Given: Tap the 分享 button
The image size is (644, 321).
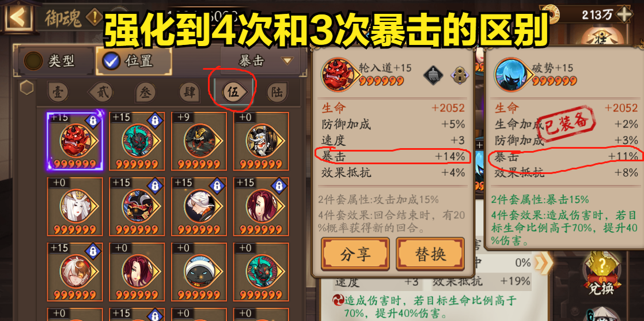Looking at the screenshot, I should pyautogui.click(x=355, y=254).
